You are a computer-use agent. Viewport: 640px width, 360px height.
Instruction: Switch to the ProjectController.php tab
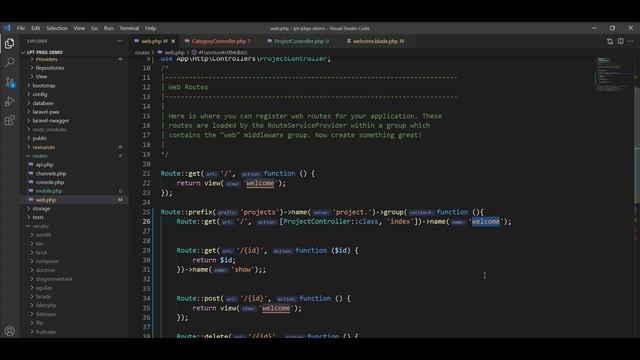(298, 41)
